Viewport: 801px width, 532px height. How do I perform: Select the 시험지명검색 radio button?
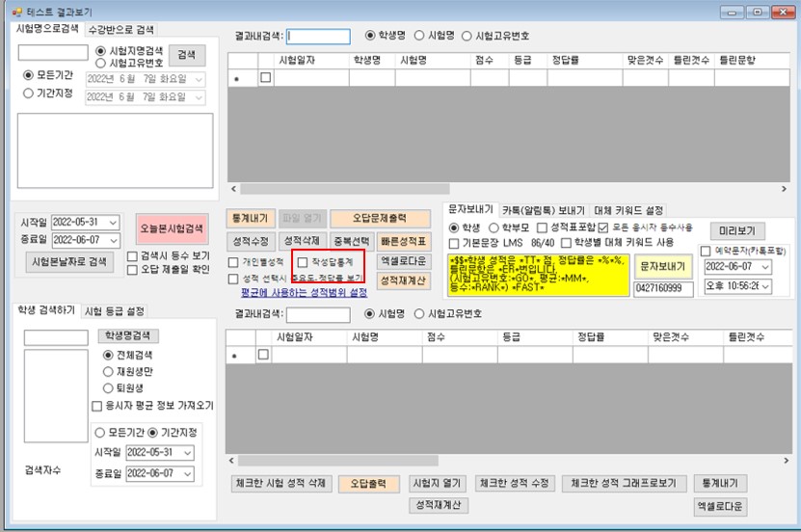pyautogui.click(x=100, y=51)
